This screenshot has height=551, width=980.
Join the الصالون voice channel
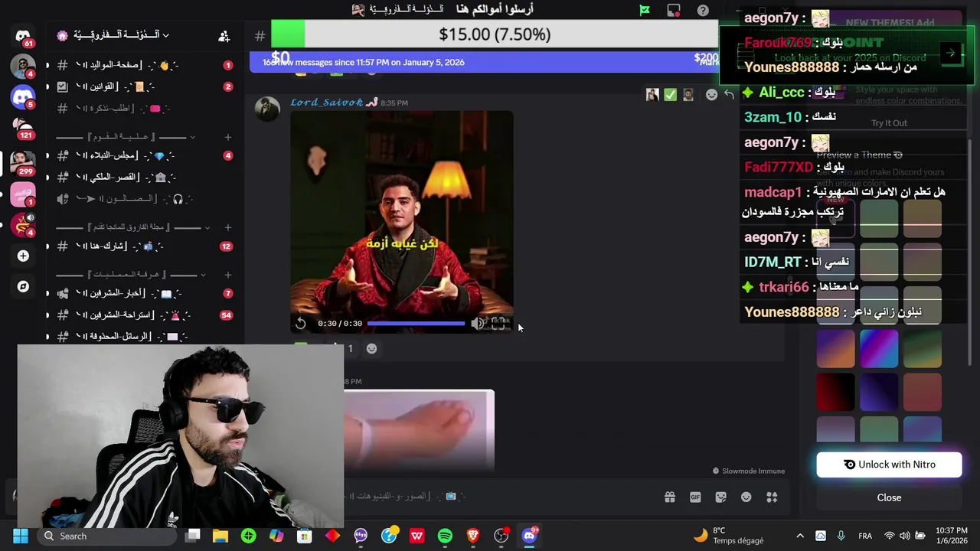pyautogui.click(x=144, y=198)
